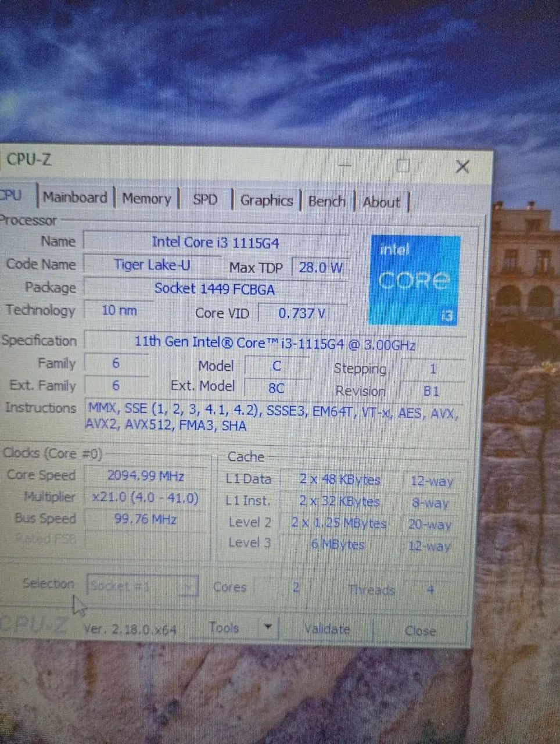Click the Threads count field
560x744 pixels.
click(430, 590)
